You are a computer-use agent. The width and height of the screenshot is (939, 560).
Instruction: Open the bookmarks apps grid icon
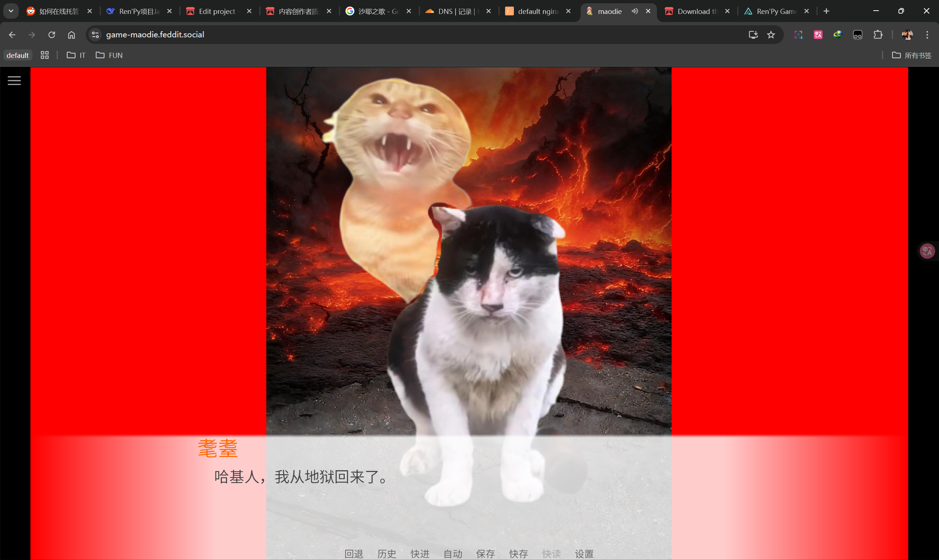(44, 55)
